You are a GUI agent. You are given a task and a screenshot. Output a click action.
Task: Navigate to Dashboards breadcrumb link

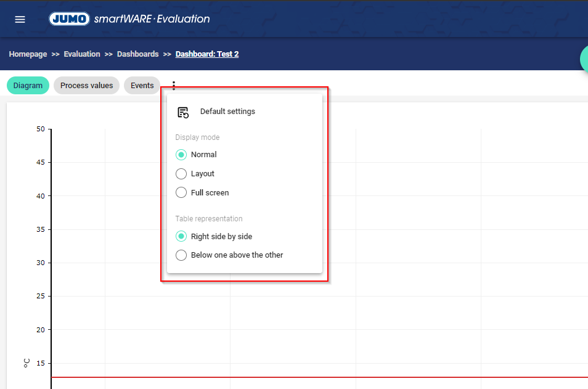click(x=138, y=54)
